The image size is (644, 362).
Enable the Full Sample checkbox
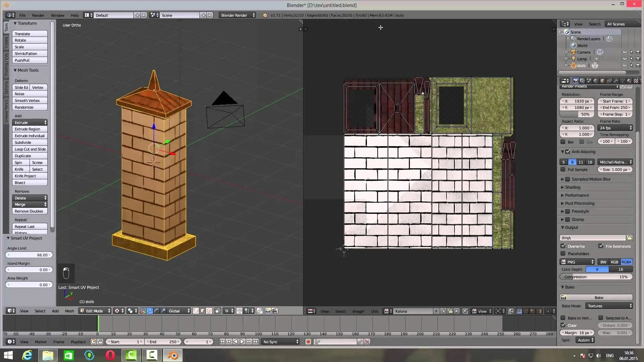563,170
